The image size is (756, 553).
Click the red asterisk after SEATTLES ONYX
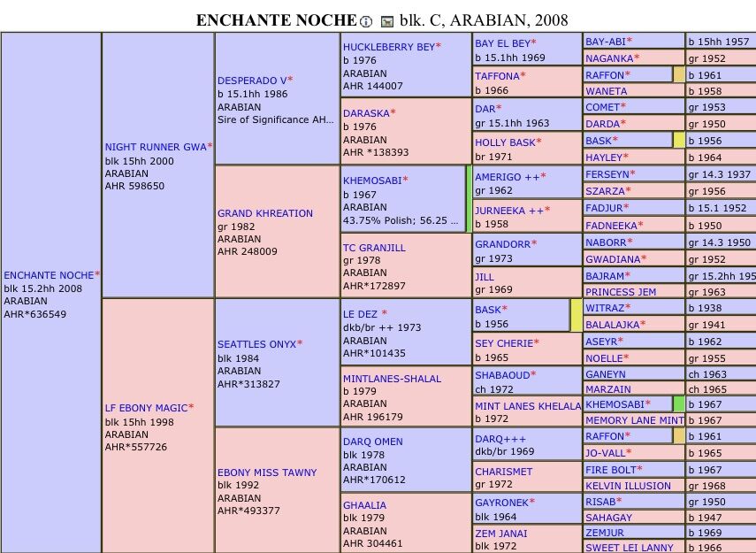click(300, 343)
